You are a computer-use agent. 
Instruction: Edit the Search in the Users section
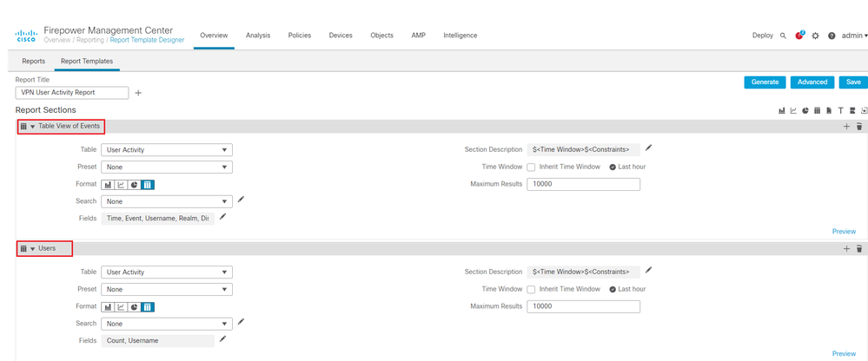(x=241, y=321)
